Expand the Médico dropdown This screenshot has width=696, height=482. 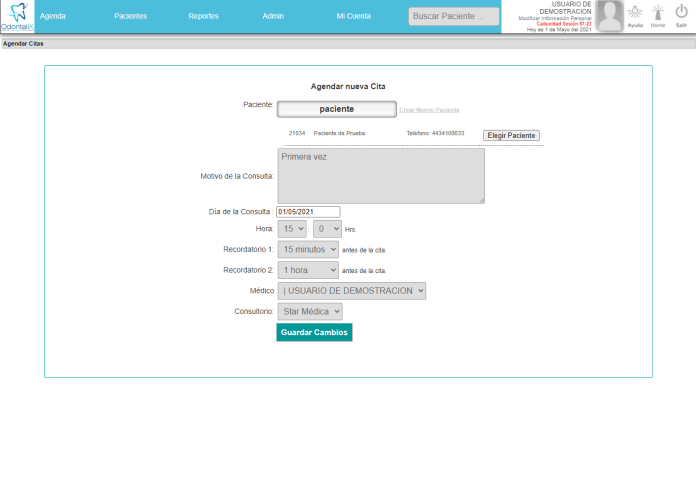pos(352,291)
